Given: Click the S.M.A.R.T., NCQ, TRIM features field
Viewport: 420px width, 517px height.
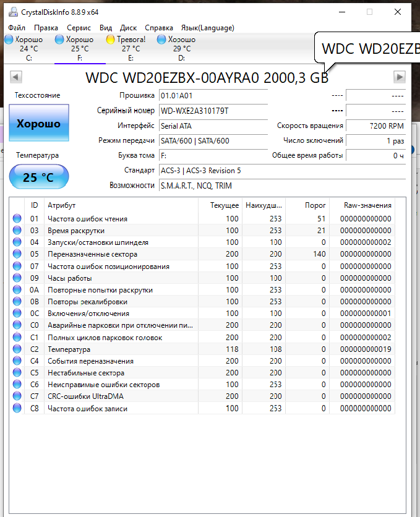Looking at the screenshot, I should pos(282,186).
